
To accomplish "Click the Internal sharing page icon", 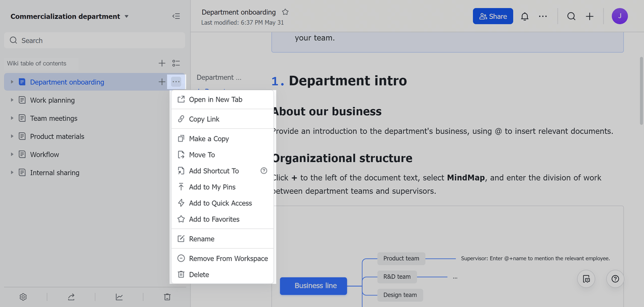I will point(22,173).
